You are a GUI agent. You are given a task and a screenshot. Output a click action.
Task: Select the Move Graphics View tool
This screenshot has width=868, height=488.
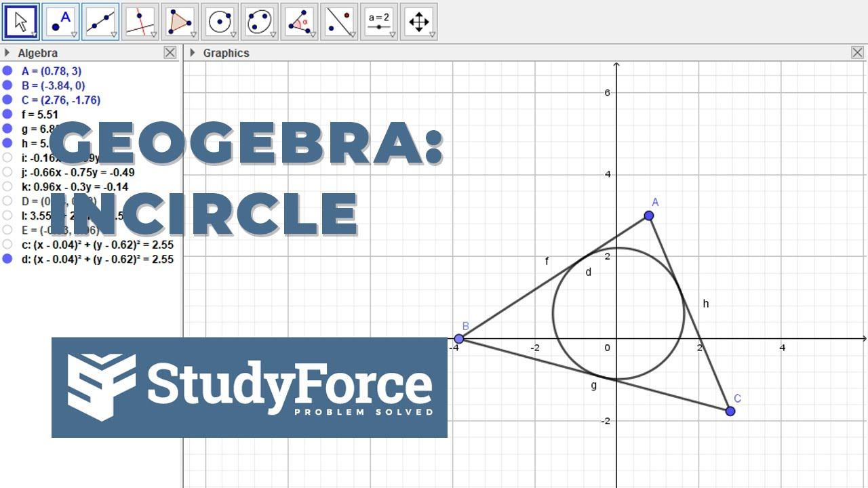coord(419,22)
